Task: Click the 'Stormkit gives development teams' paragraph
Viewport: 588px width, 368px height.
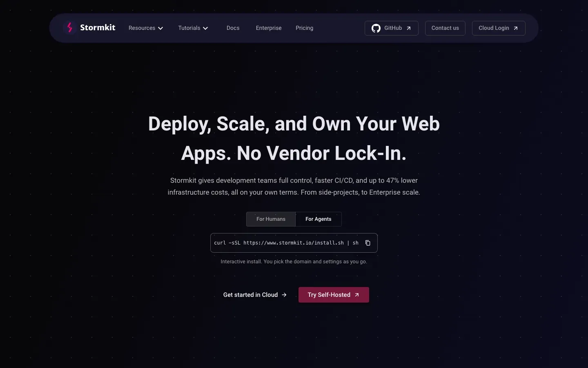Action: [294, 186]
